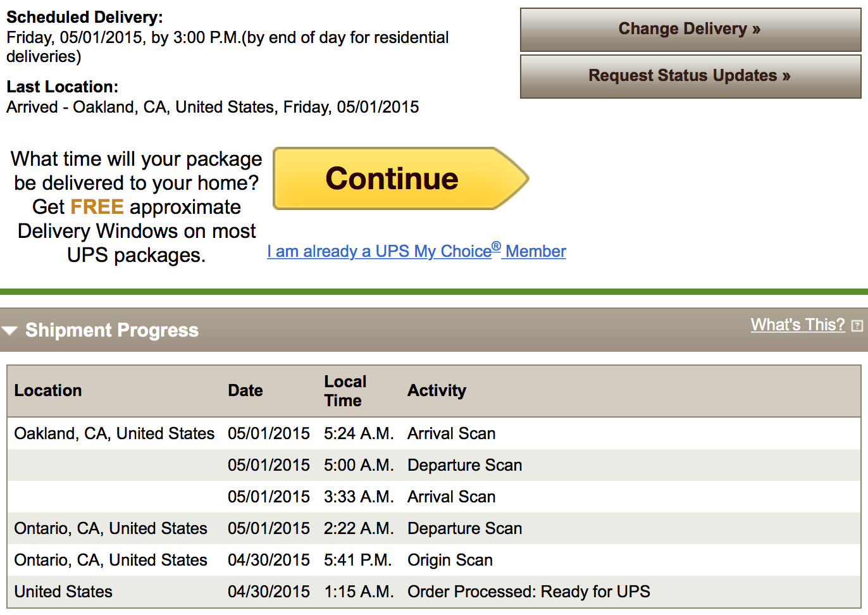This screenshot has width=868, height=615.
Task: Click the Change Delivery button
Action: (x=690, y=29)
